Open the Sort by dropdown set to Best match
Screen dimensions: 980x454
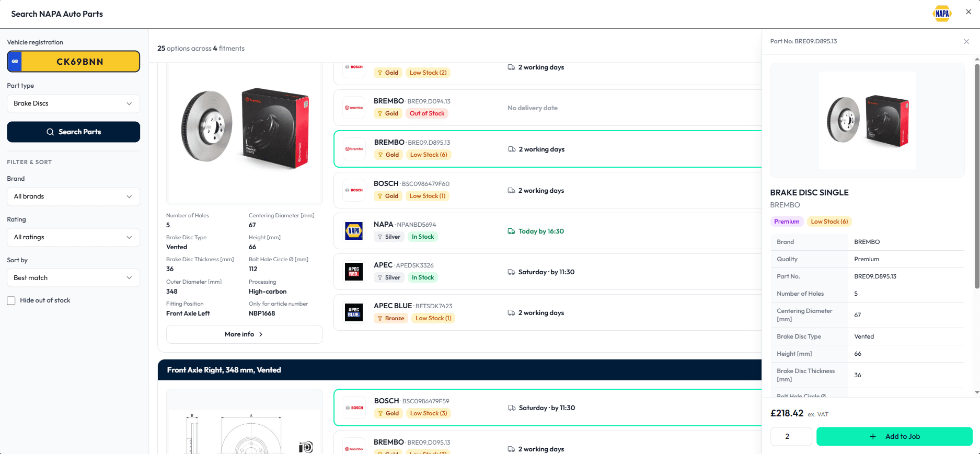point(73,278)
